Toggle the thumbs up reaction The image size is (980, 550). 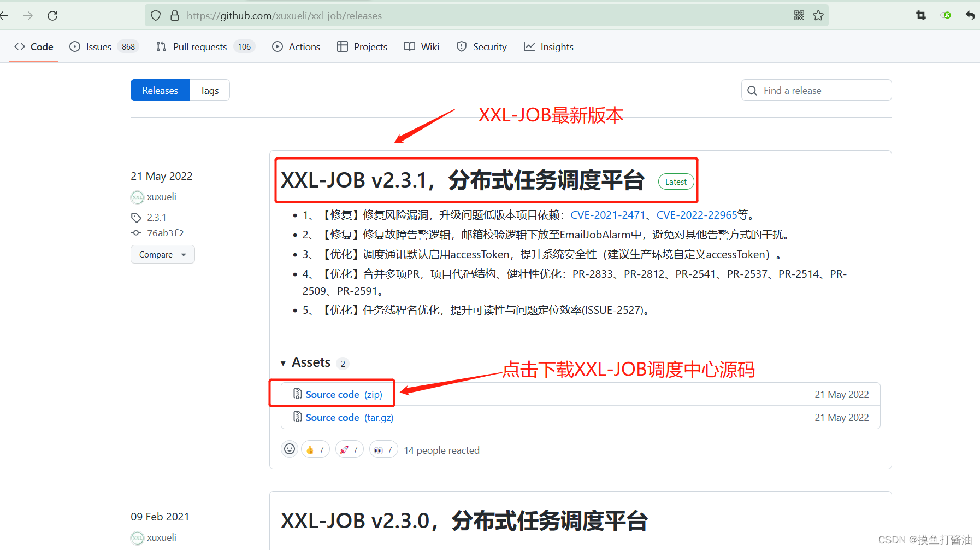point(315,449)
